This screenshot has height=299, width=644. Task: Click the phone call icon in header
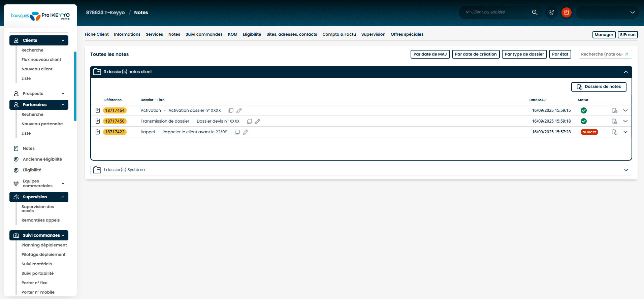pos(551,12)
